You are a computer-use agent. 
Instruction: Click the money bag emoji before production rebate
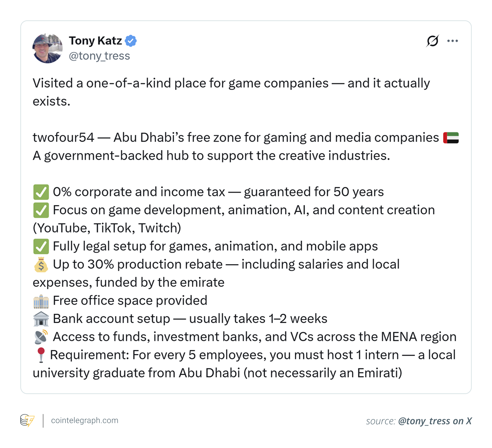click(x=41, y=264)
